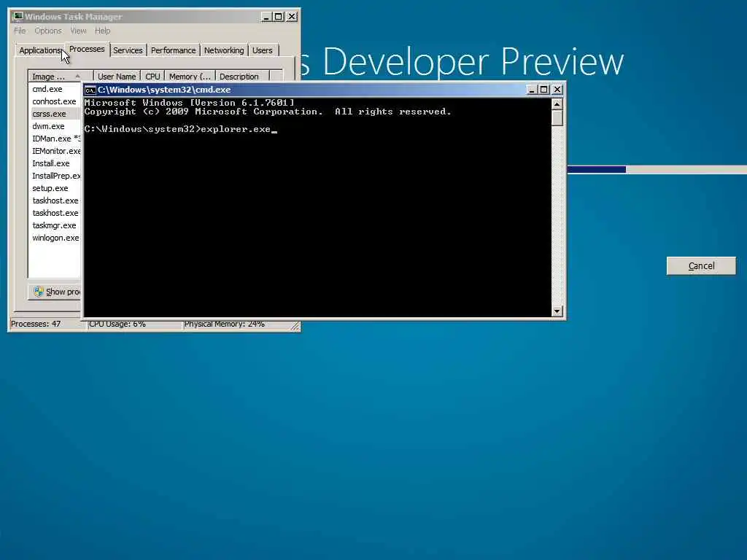
Task: Switch to the Applications tab
Action: [x=40, y=50]
